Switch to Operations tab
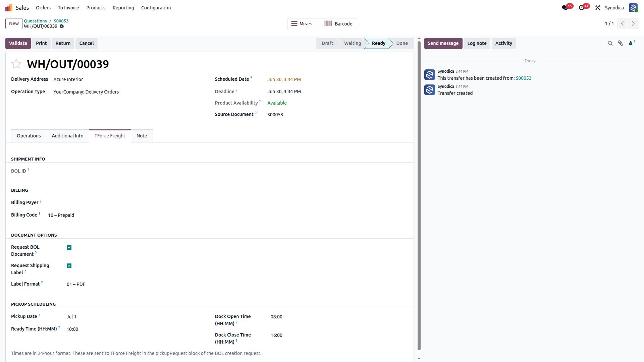This screenshot has width=644, height=362. 29,136
